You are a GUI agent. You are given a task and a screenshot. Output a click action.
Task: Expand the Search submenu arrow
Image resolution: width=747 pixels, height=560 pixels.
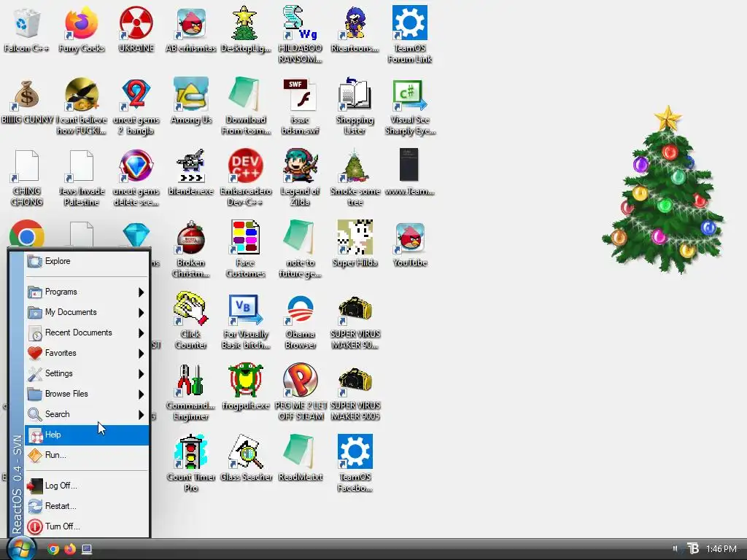point(141,415)
